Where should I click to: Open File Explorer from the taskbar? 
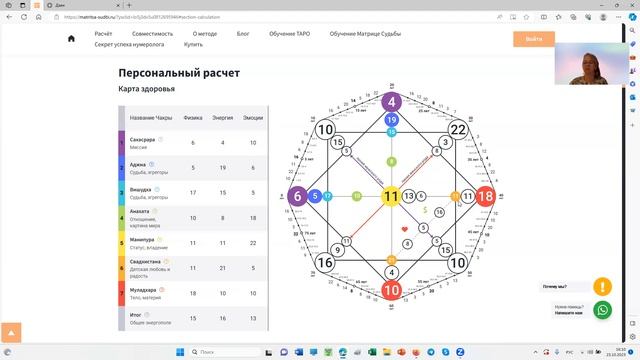point(387,352)
